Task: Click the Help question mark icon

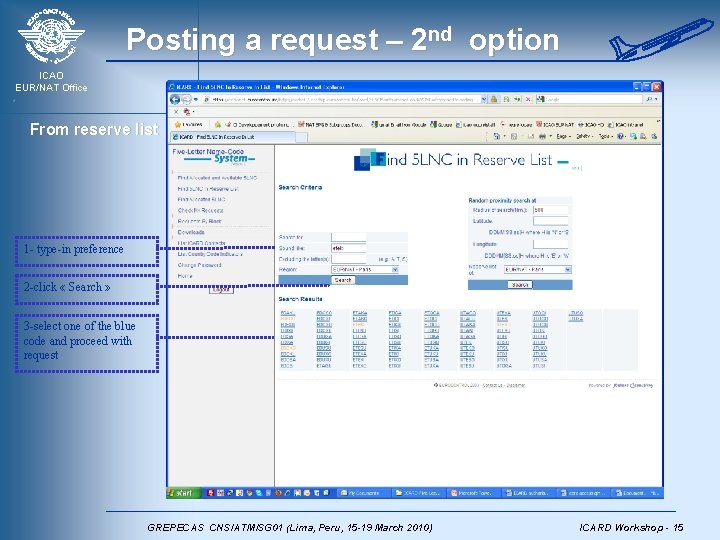Action: [x=621, y=136]
